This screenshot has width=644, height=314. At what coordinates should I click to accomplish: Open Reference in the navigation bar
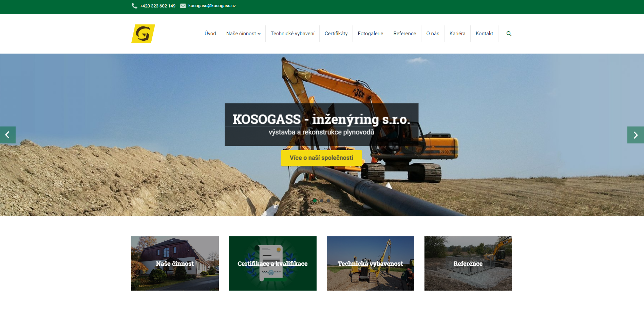coord(405,34)
